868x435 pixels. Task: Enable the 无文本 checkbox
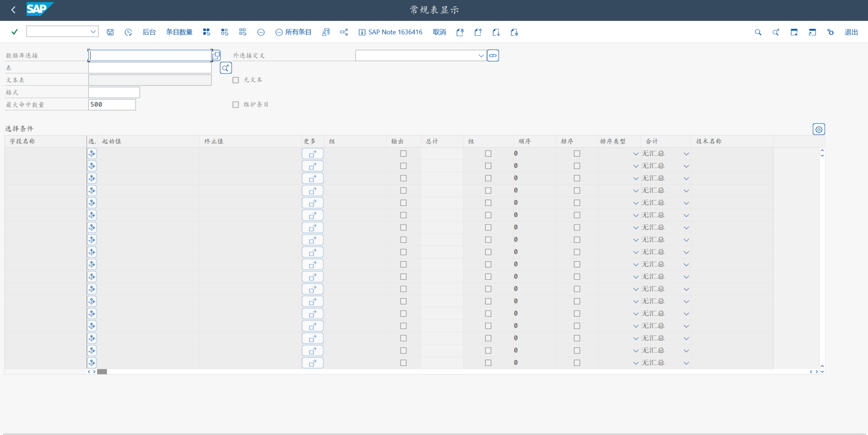[x=236, y=80]
